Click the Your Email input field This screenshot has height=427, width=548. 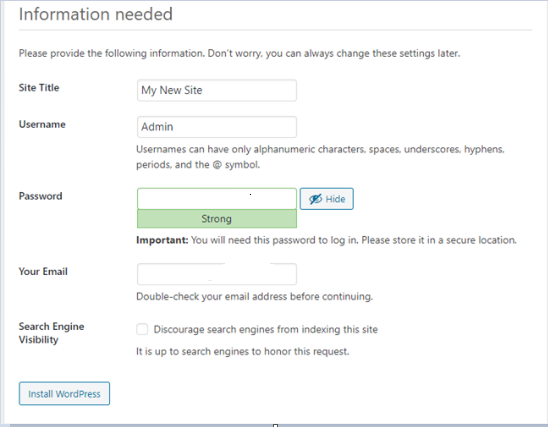217,274
